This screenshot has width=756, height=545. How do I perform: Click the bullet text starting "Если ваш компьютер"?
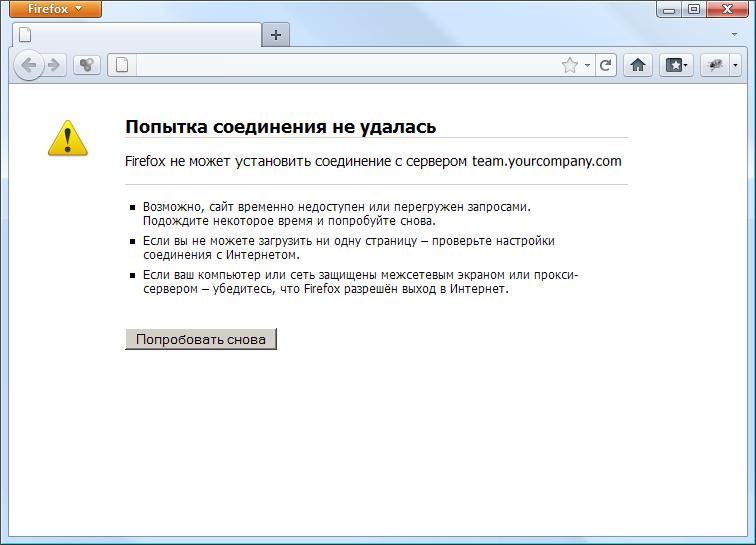coord(360,282)
